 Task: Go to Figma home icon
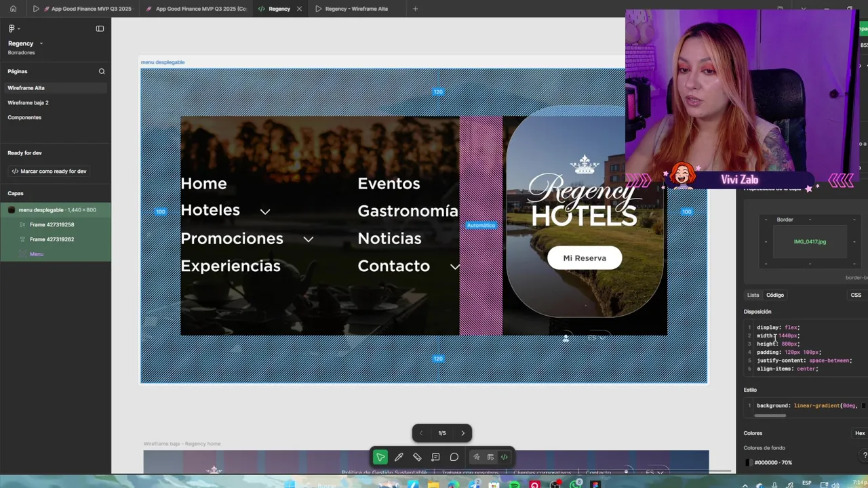pyautogui.click(x=13, y=9)
